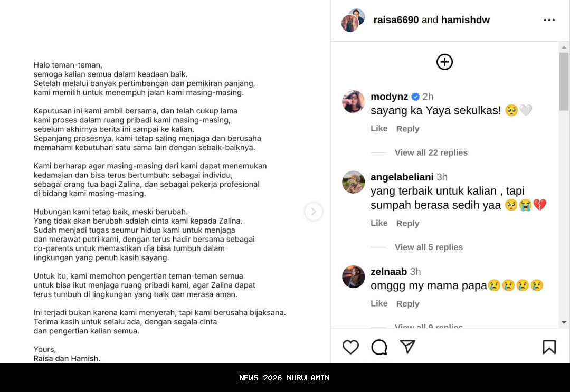Open angelabeliani's avatar
This screenshot has width=570, height=392.
point(353,182)
